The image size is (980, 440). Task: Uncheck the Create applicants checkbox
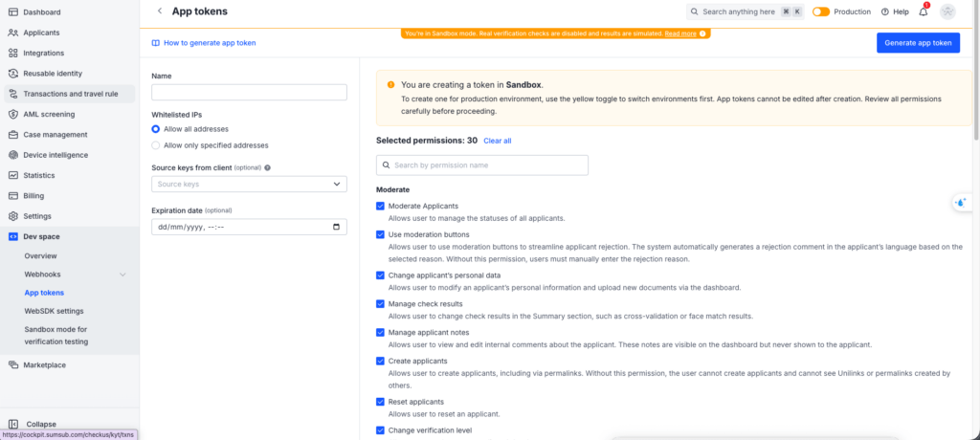point(381,361)
